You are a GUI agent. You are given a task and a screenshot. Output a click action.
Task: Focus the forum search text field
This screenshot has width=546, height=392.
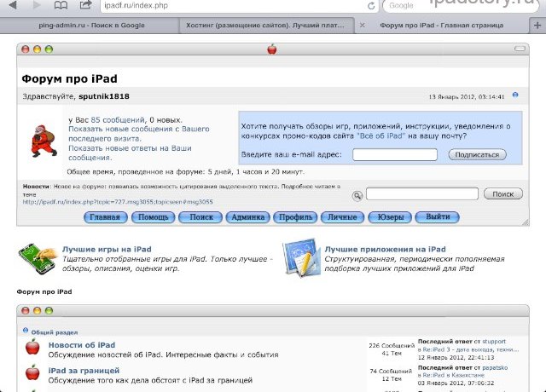coord(422,193)
